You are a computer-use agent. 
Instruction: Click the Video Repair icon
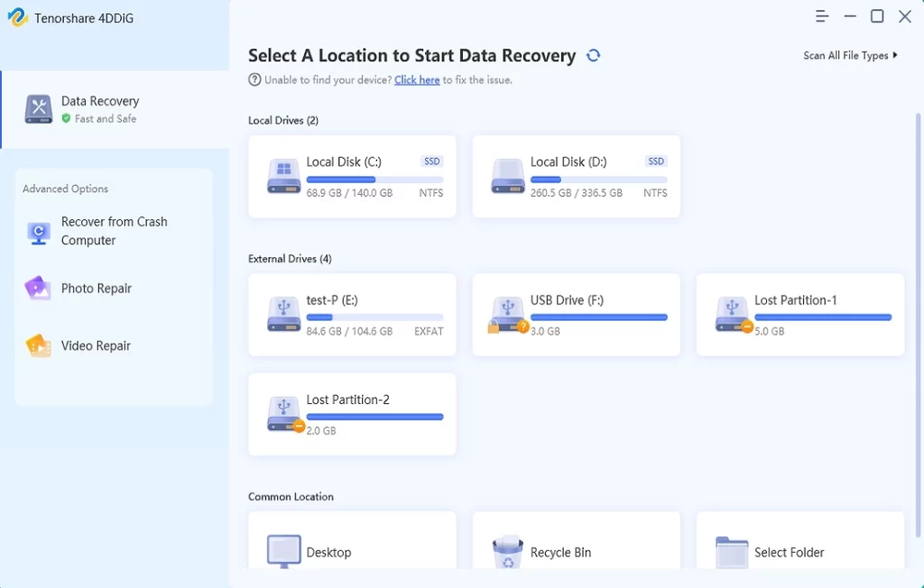[x=38, y=345]
